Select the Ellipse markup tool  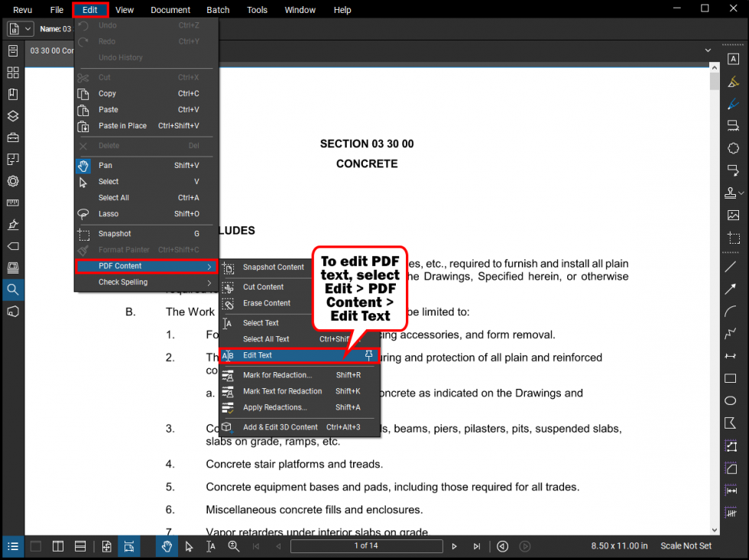pos(731,400)
